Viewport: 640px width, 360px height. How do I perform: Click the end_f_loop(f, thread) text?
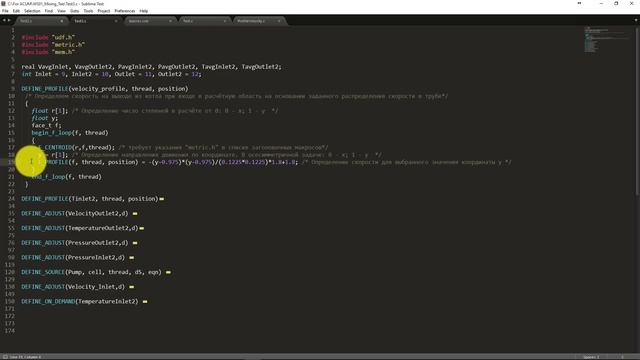(x=67, y=177)
